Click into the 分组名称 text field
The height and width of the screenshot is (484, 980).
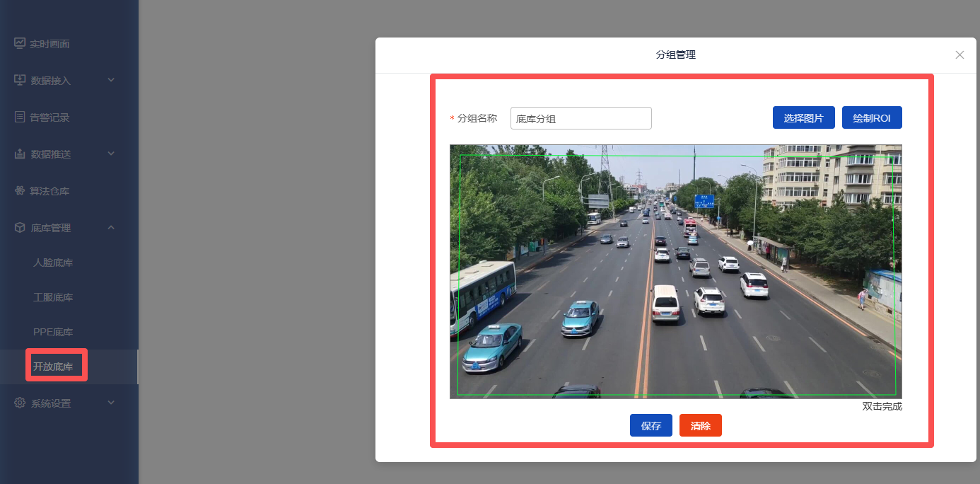tap(581, 119)
